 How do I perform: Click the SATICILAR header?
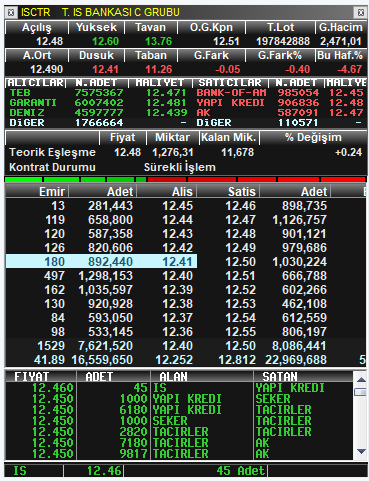coord(230,83)
